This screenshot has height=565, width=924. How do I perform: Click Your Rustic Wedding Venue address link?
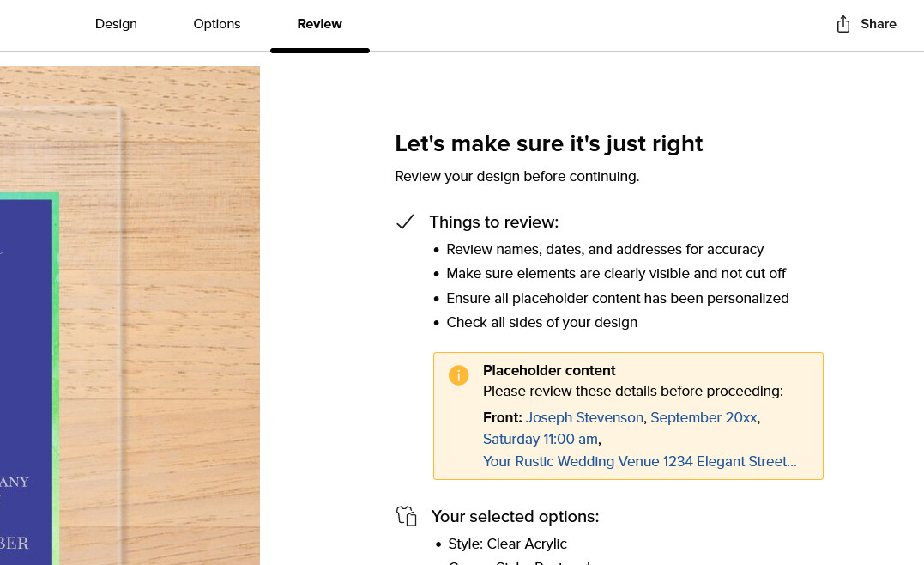(639, 461)
